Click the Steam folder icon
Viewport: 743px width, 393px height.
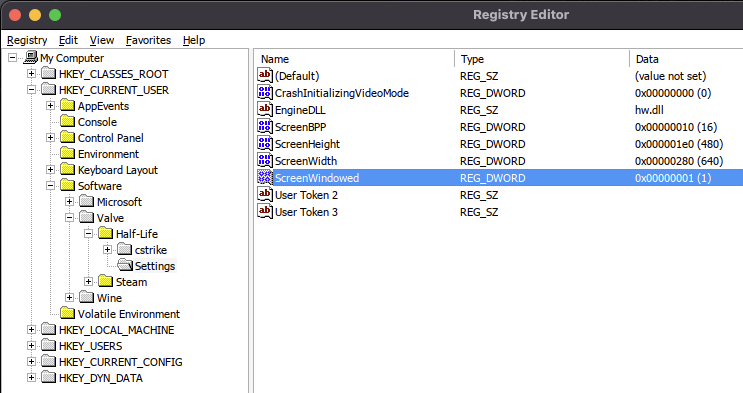106,282
